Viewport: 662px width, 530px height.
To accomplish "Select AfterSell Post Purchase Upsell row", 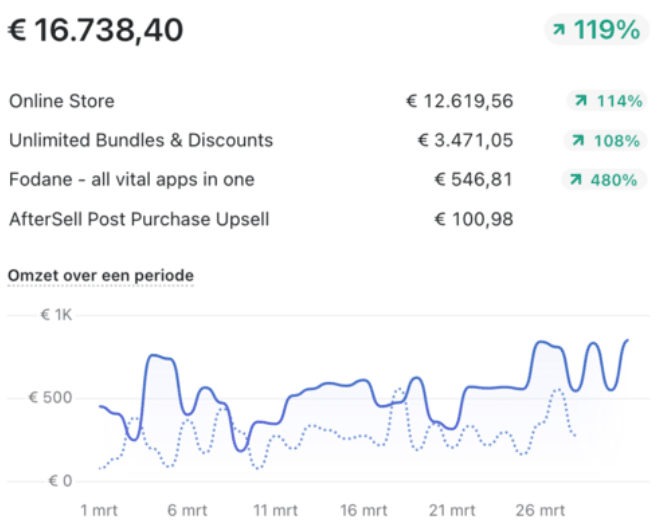I will click(x=139, y=219).
